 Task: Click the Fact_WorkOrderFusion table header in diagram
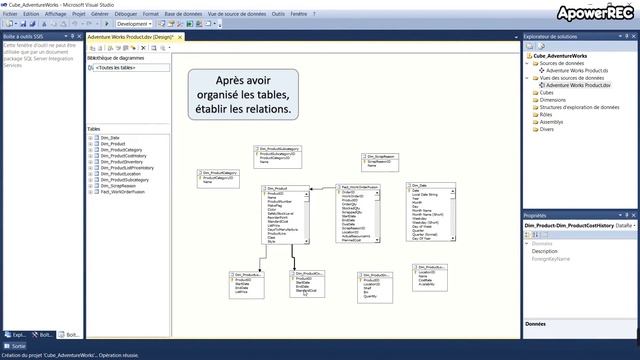click(x=358, y=187)
